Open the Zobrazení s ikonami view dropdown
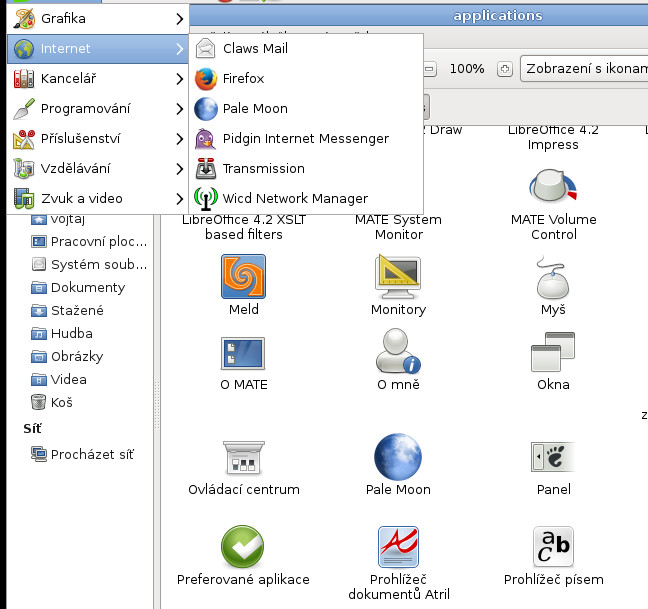 [x=584, y=68]
